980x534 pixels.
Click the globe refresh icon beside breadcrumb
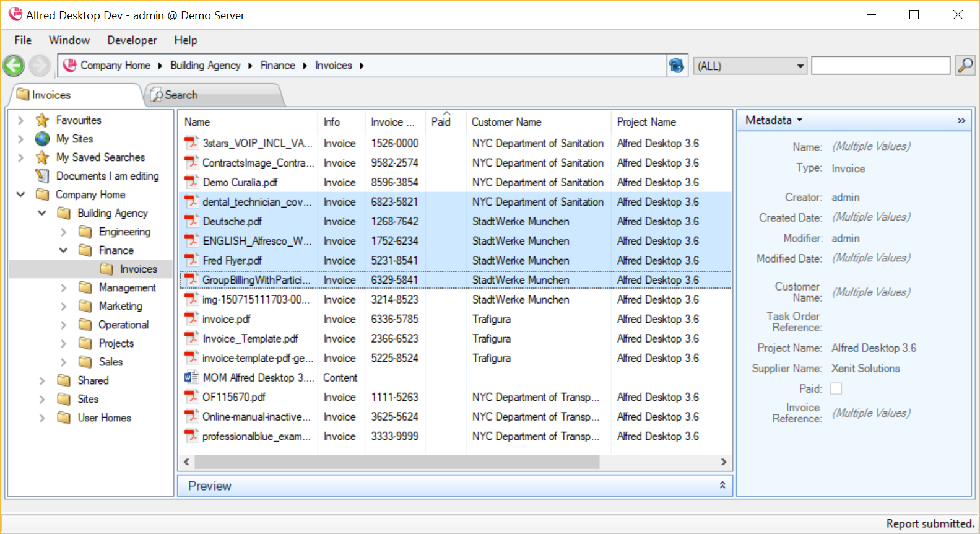677,65
